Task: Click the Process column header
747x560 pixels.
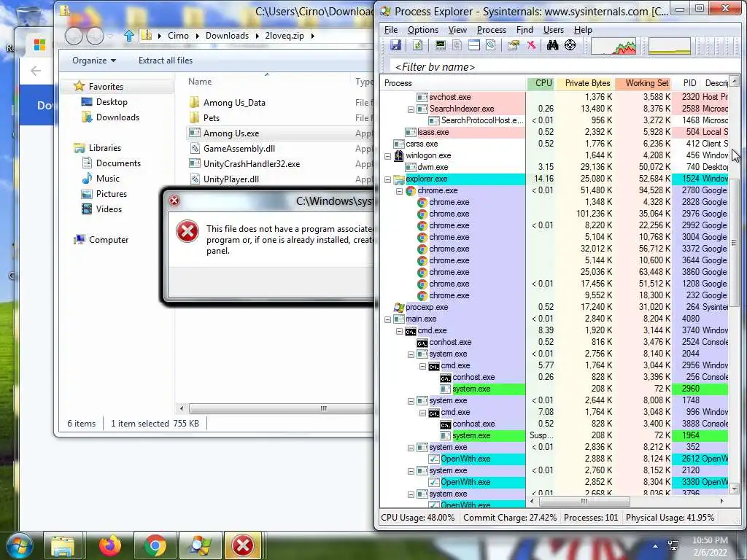Action: point(454,83)
